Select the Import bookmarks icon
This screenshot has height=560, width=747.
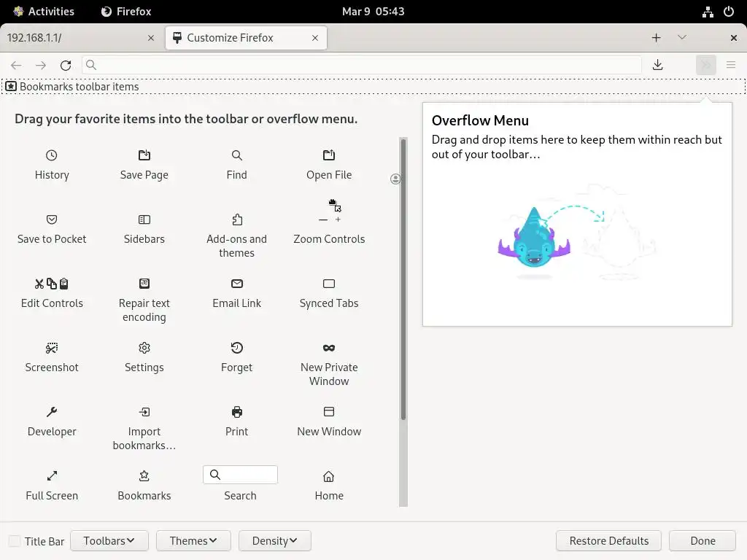144,412
